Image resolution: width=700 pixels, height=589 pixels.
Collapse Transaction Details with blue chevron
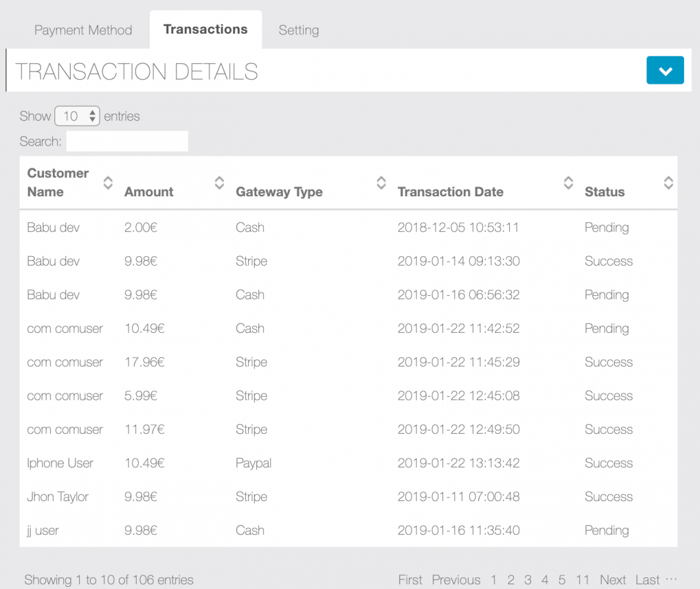[664, 71]
